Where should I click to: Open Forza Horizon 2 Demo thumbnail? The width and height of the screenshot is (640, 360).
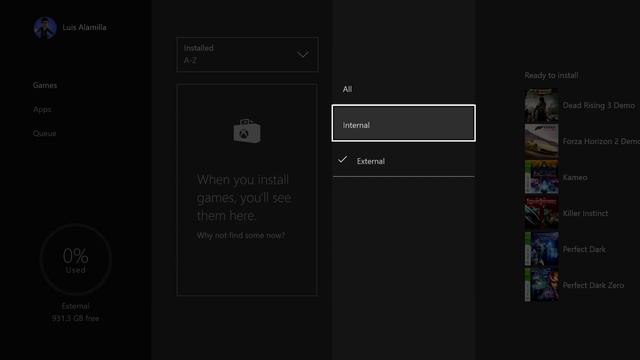(542, 141)
